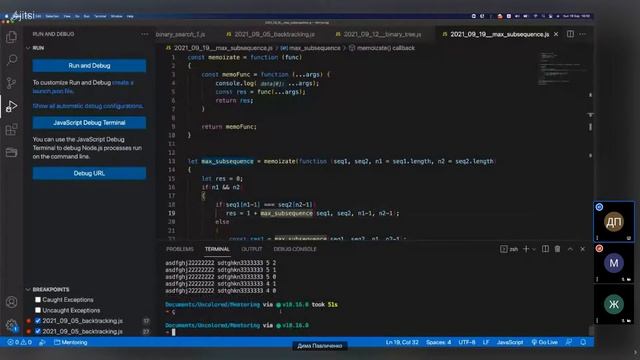Change indentation via Spaces: 4

[438, 342]
